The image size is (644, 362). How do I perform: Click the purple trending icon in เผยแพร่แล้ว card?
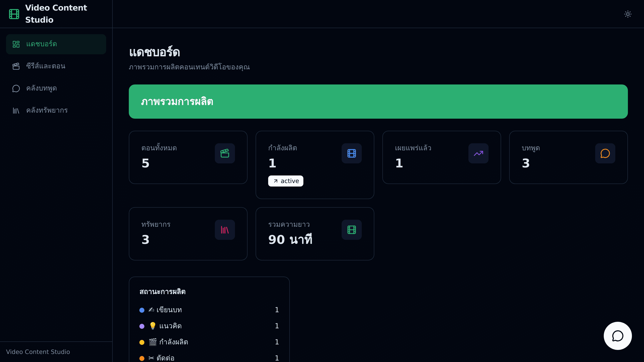[x=478, y=153]
